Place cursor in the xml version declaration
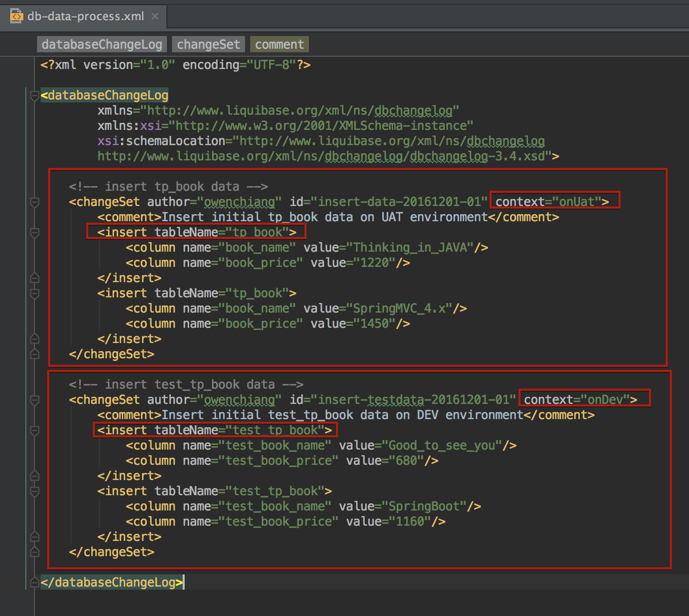 [176, 65]
